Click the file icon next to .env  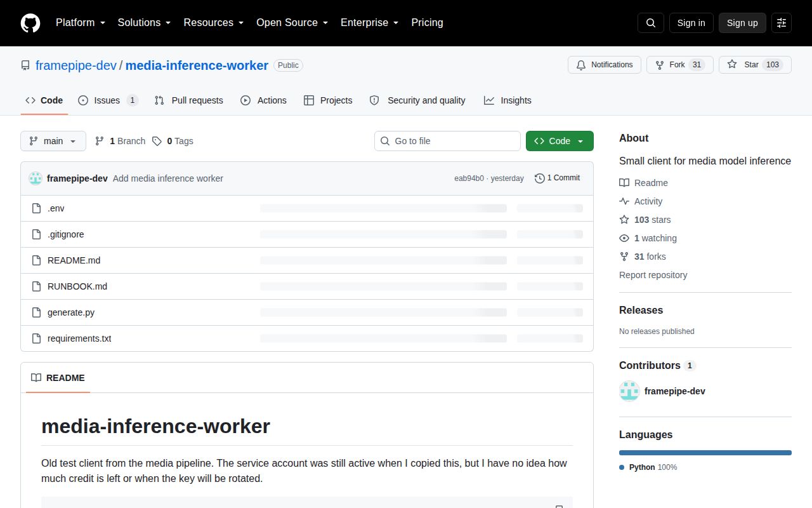[36, 208]
